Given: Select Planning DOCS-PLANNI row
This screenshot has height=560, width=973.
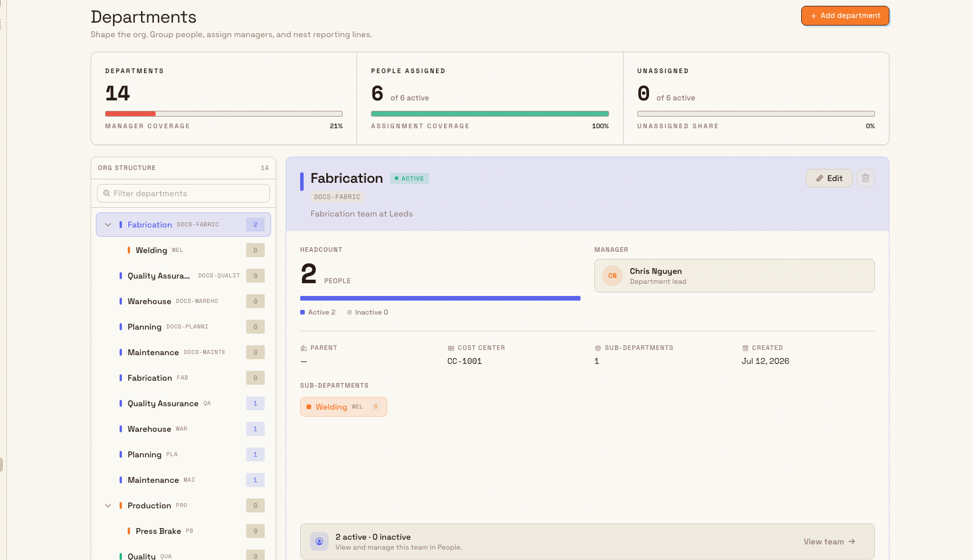Looking at the screenshot, I should tap(183, 327).
